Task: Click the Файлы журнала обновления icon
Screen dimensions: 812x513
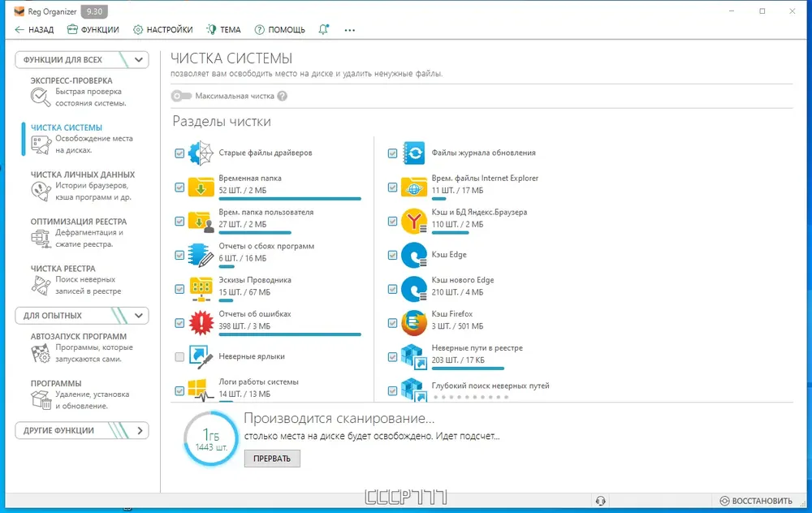Action: 414,153
